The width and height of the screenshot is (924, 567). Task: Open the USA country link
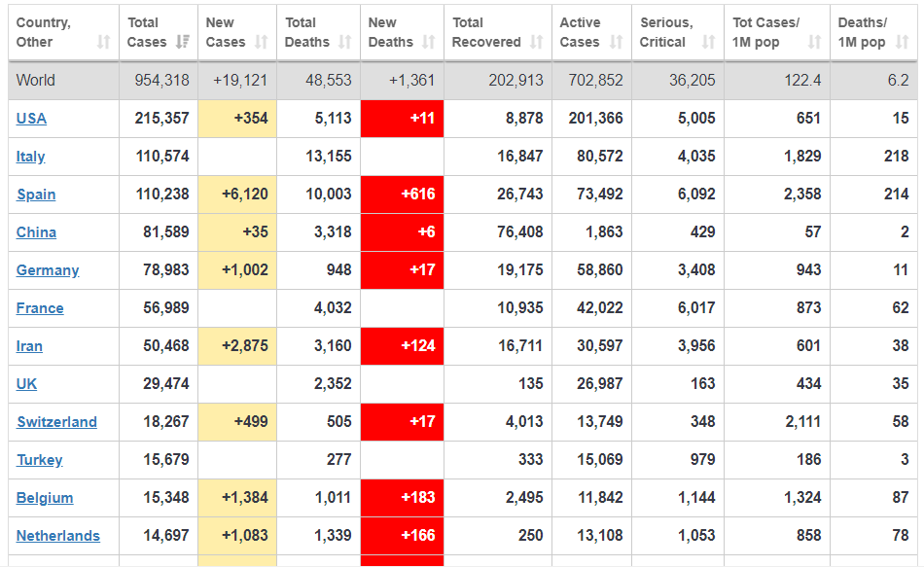pyautogui.click(x=31, y=119)
